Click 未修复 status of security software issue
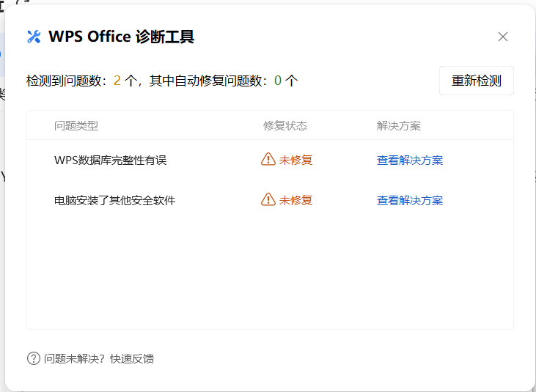 point(295,200)
